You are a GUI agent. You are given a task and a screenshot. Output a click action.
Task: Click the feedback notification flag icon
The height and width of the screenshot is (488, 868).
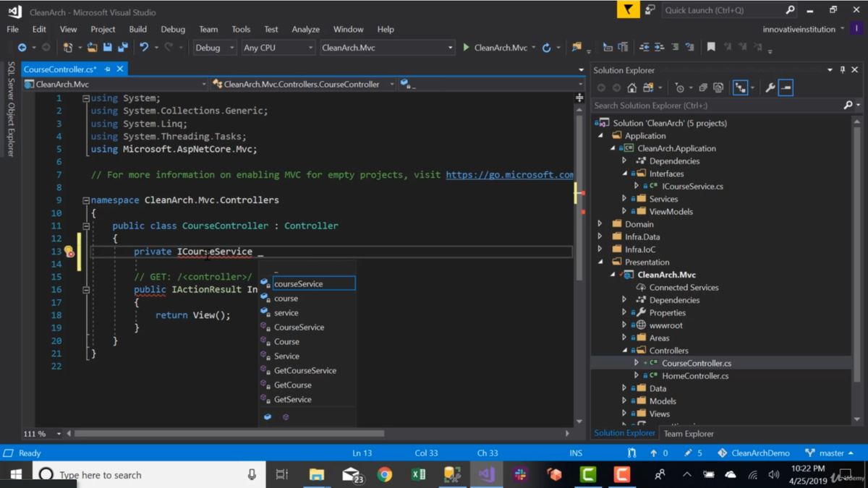pos(628,10)
